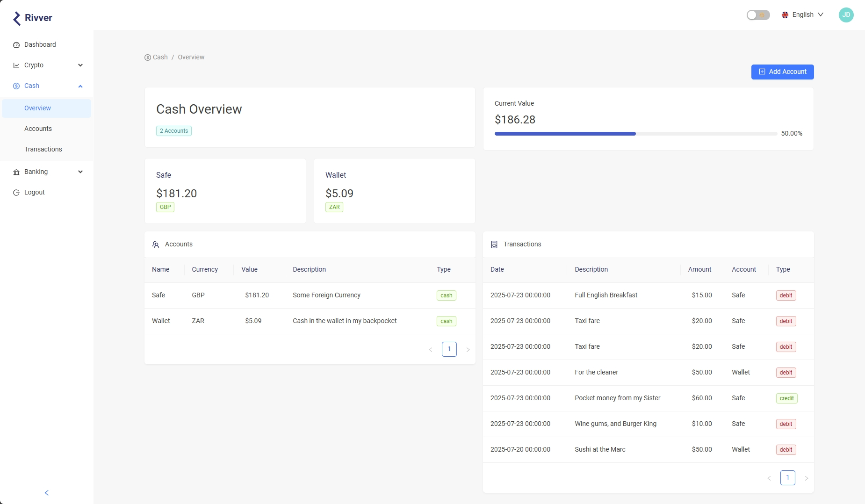Viewport: 865px width, 504px height.
Task: Open Transactions under the Cash menu
Action: coord(43,149)
